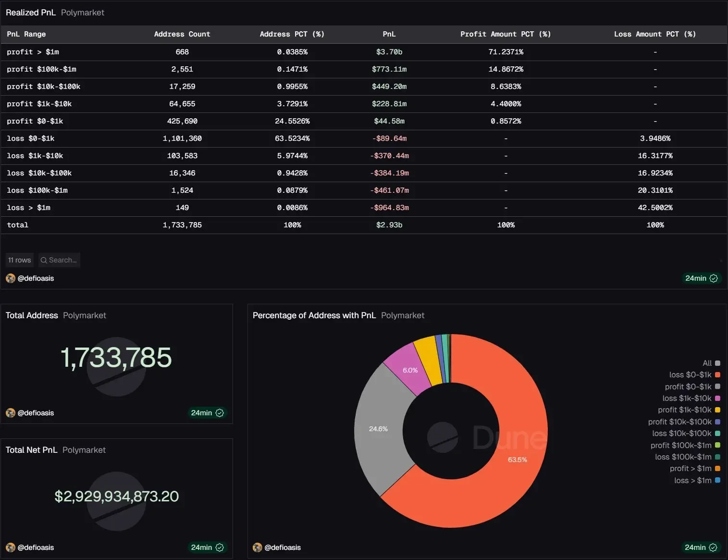Click the '11 rows' badge
This screenshot has width=728, height=560.
(19, 260)
